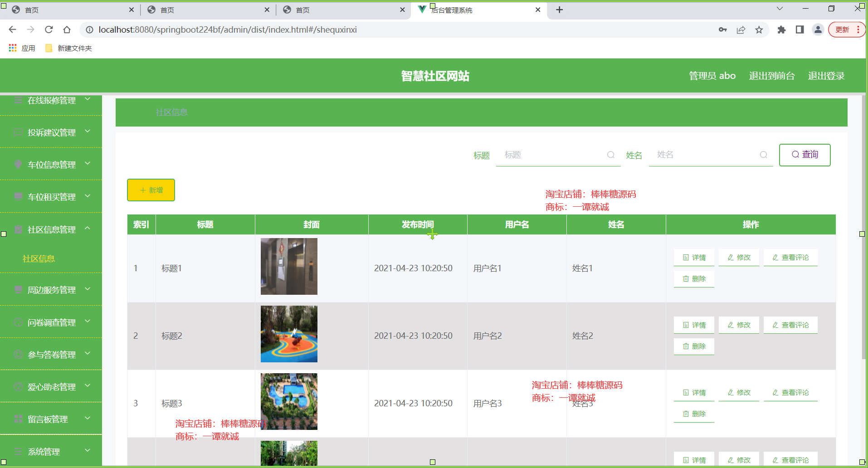Click 删除 for 标题1 row

click(694, 278)
